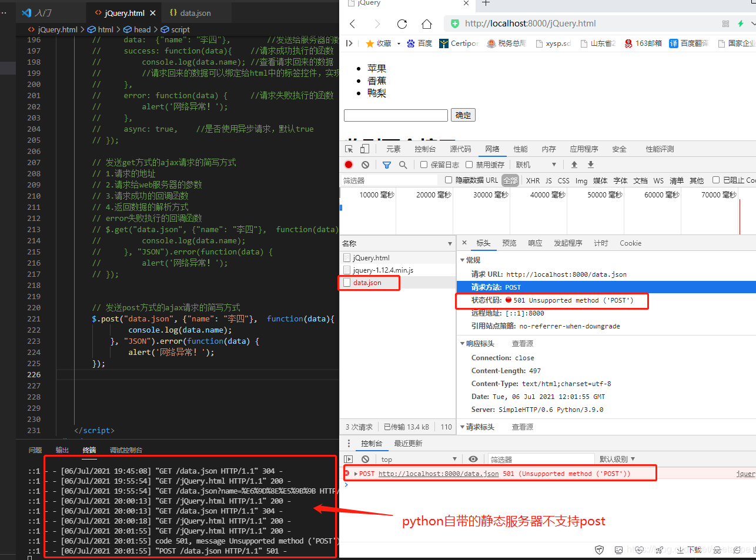The height and width of the screenshot is (560, 756).
Task: Click the network 筛选器 filter input
Action: [389, 180]
